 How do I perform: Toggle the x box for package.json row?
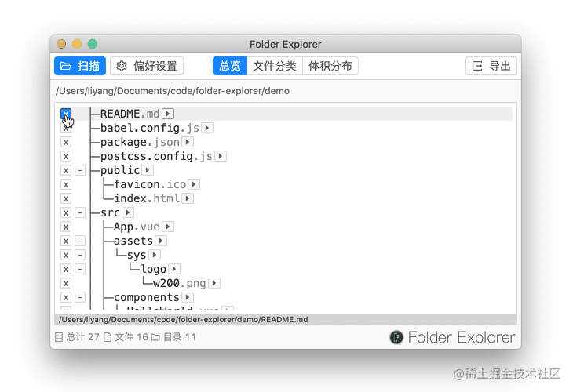click(x=66, y=143)
